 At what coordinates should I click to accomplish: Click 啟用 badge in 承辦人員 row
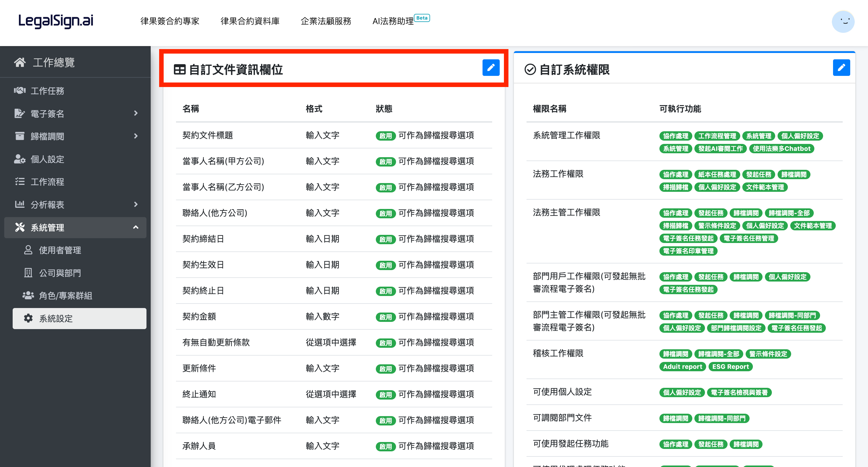coord(385,447)
